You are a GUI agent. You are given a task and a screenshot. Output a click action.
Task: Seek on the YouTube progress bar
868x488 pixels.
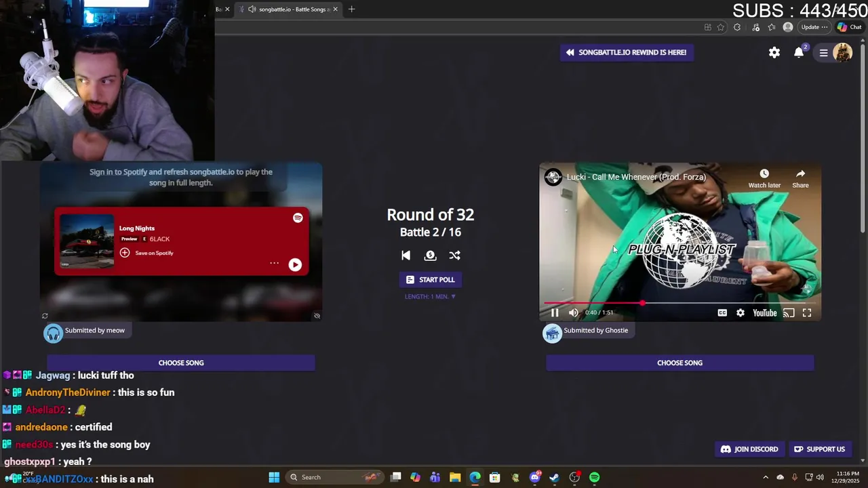click(679, 303)
